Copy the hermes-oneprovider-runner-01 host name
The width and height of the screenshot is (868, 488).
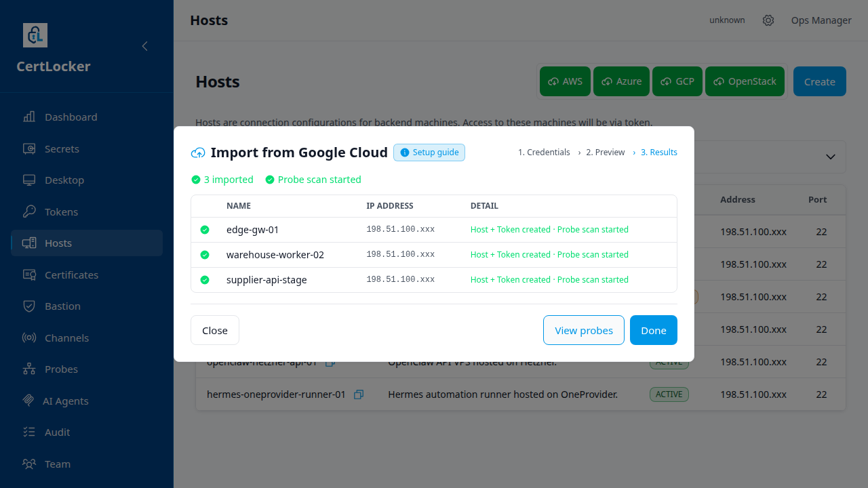click(x=359, y=394)
